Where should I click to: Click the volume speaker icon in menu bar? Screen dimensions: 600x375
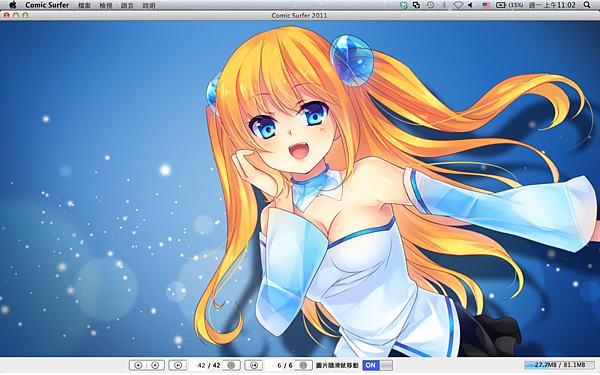[471, 5]
